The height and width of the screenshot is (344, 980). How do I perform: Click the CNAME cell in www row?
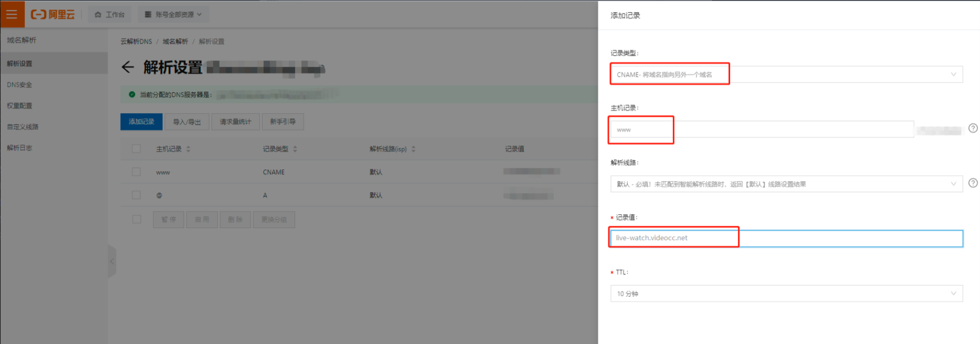(x=274, y=172)
